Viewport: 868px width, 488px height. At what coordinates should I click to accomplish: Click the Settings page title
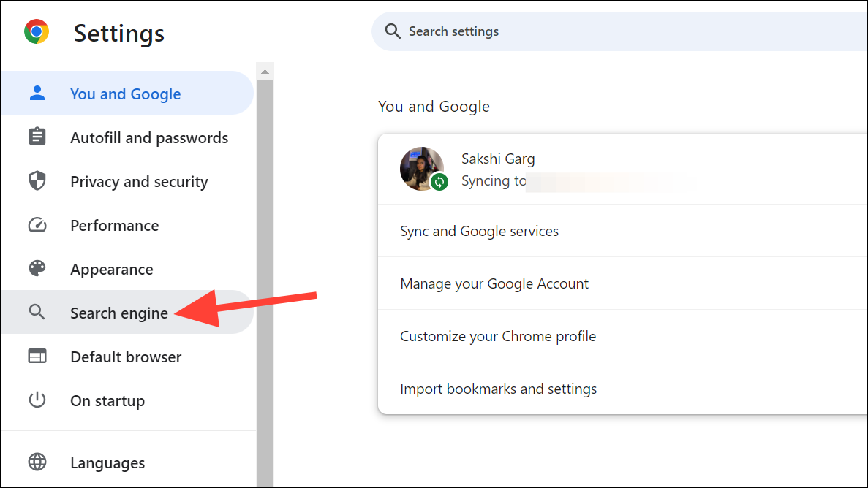[x=119, y=33]
